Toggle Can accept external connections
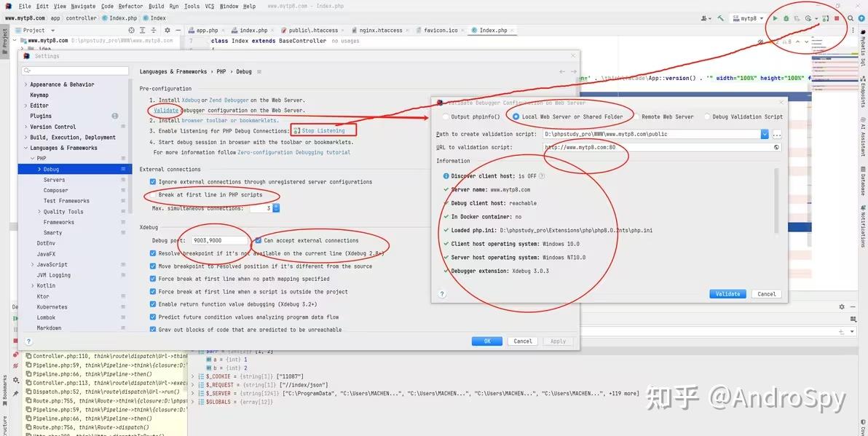Viewport: 868px width, 436px height. (x=259, y=240)
